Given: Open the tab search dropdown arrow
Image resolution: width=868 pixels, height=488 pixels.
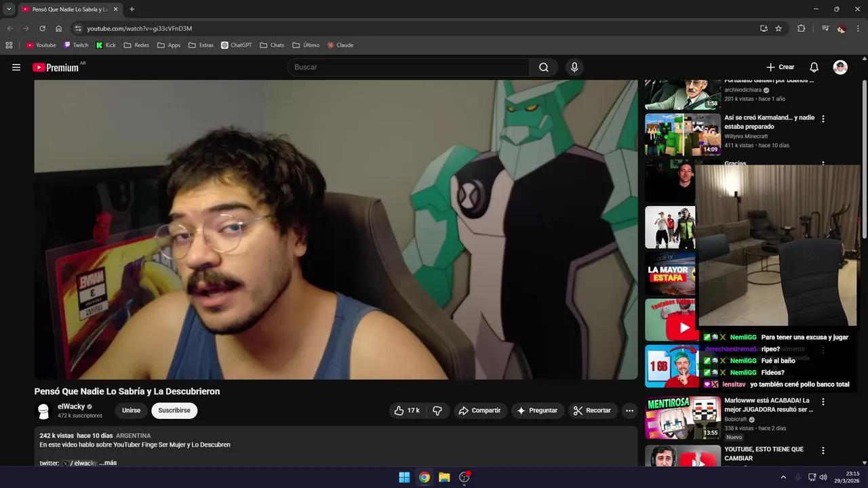Looking at the screenshot, I should 9,9.
